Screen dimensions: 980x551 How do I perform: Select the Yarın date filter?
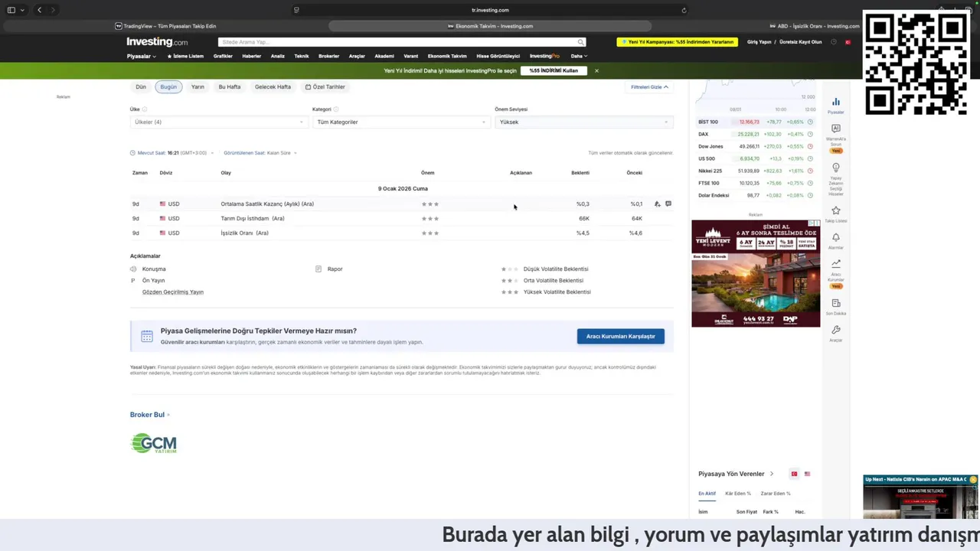pyautogui.click(x=198, y=86)
